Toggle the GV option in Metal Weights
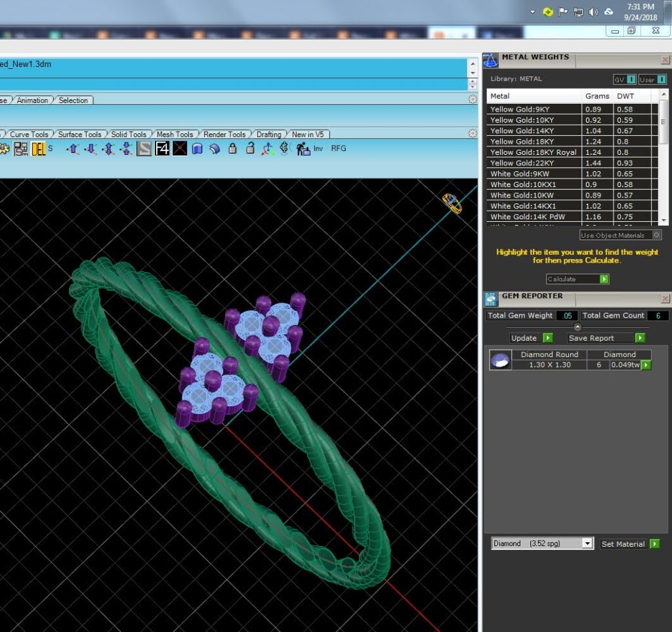The height and width of the screenshot is (632, 672). pos(625,79)
